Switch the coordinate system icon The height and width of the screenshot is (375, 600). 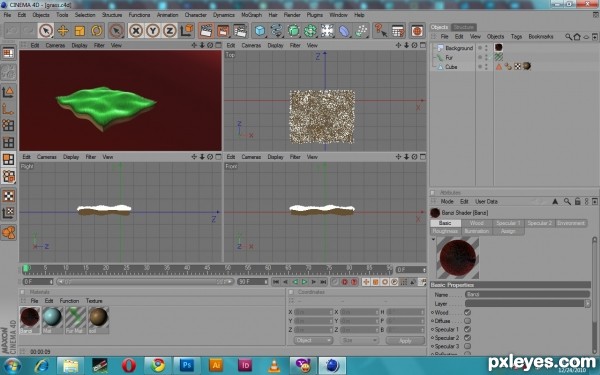[187, 31]
